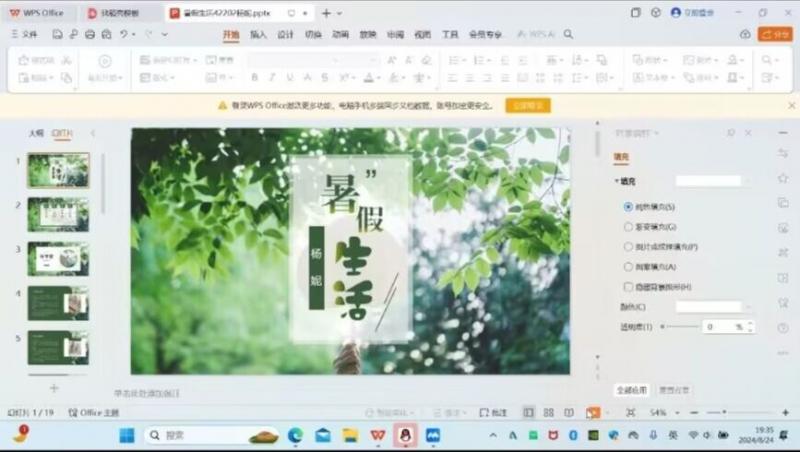
Task: Open the font name combo box
Action: coord(294,60)
